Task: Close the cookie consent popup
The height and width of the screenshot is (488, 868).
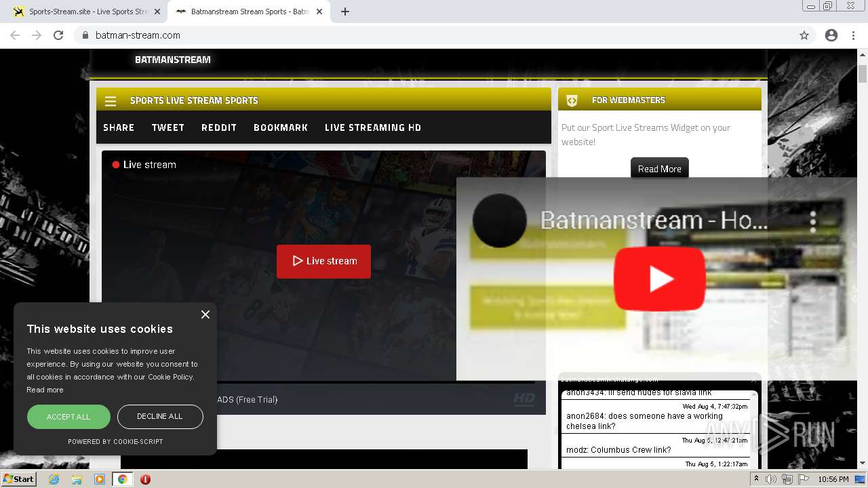Action: 205,314
